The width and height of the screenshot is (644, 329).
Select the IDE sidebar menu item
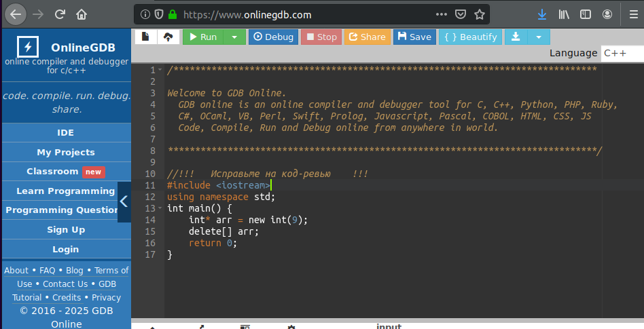[x=66, y=132]
